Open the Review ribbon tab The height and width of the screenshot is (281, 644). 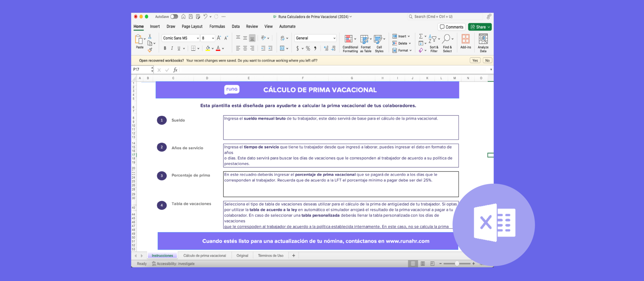(x=252, y=26)
